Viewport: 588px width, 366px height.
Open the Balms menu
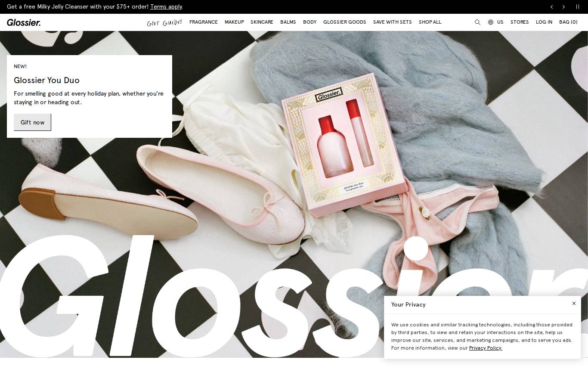pyautogui.click(x=288, y=22)
